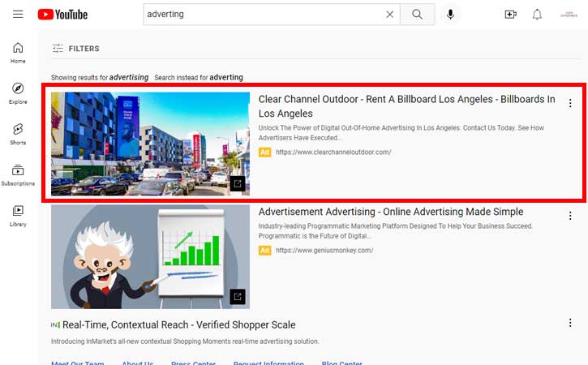Click the Genius Monkey ad description text

[395, 231]
